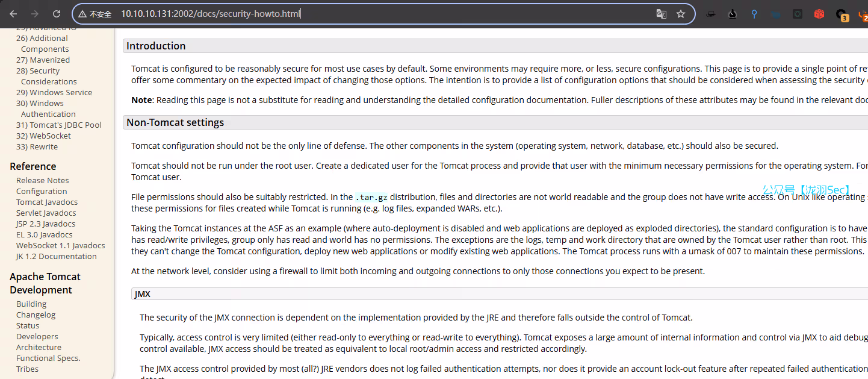Click the browser back arrow
This screenshot has height=379, width=868.
pyautogui.click(x=13, y=14)
